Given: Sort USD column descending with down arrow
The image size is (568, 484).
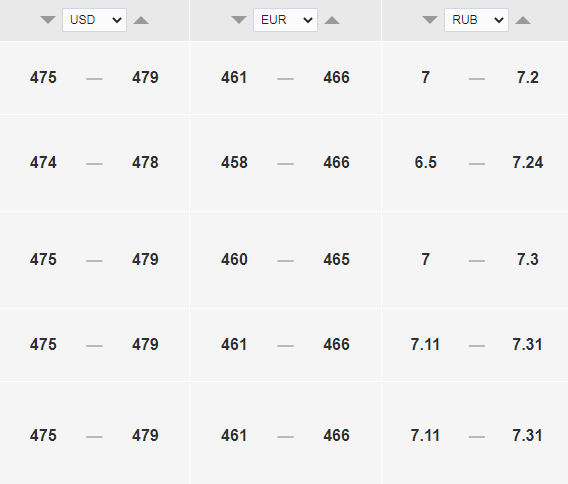Looking at the screenshot, I should (48, 20).
